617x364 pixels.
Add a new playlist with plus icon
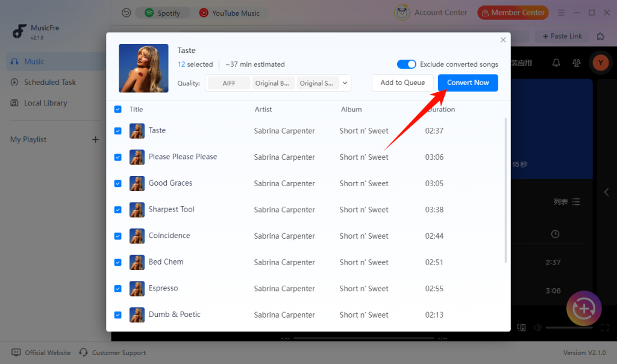(95, 140)
